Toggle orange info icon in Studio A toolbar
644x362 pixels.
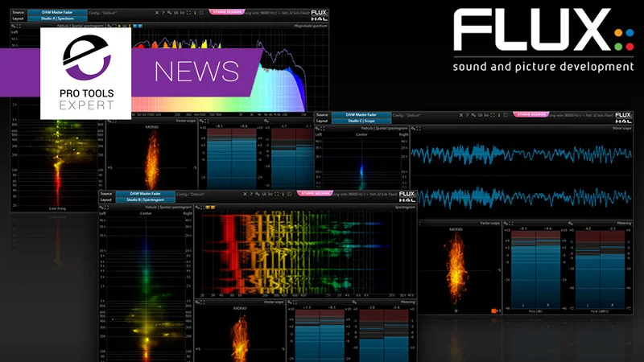tap(195, 13)
